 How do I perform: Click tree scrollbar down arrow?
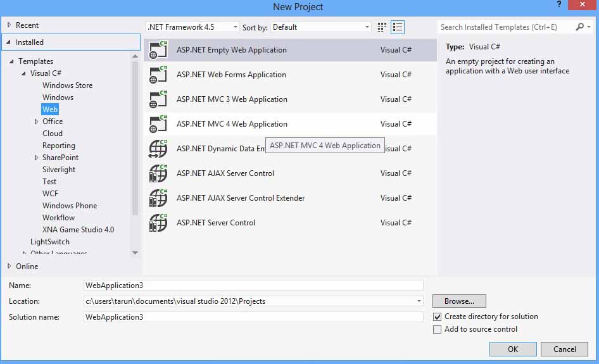coord(135,253)
